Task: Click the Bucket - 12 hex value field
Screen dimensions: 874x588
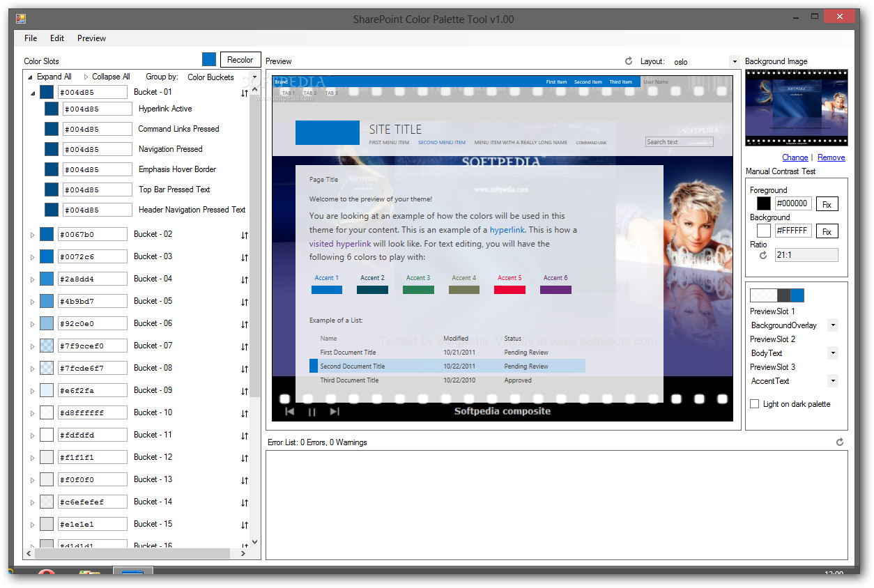Action: (92, 458)
